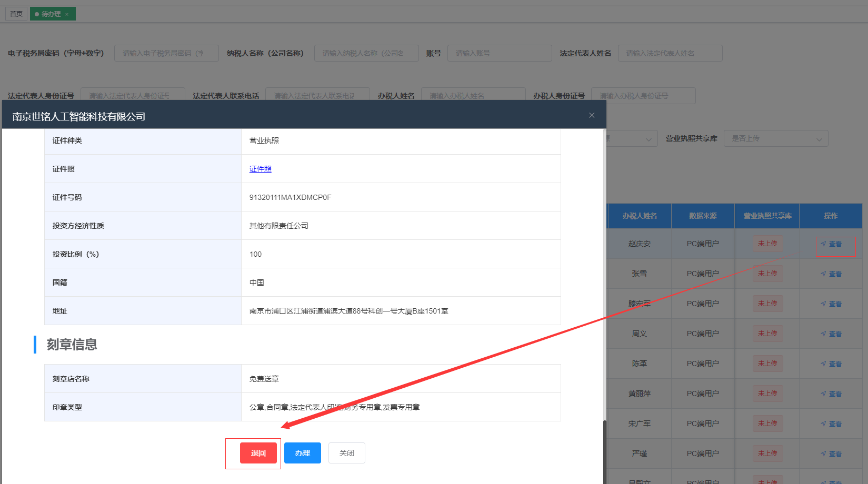Viewport: 868px width, 484px height.
Task: Click the 未上传 tag in 周义's row
Action: pyautogui.click(x=767, y=334)
